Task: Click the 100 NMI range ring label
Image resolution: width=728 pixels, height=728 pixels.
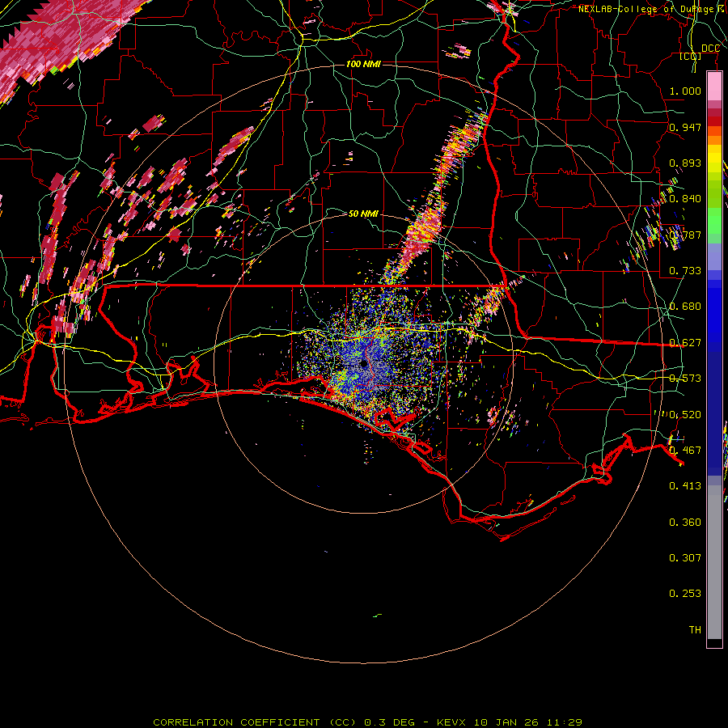Action: coord(363,64)
